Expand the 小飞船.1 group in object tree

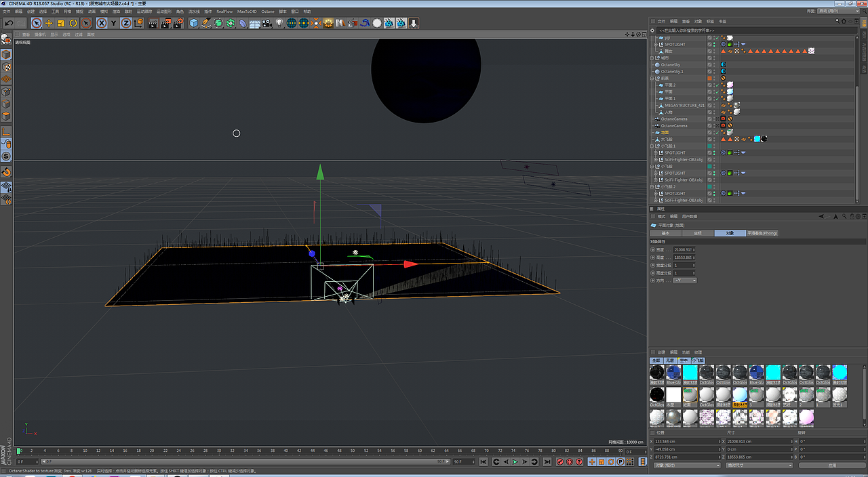652,146
